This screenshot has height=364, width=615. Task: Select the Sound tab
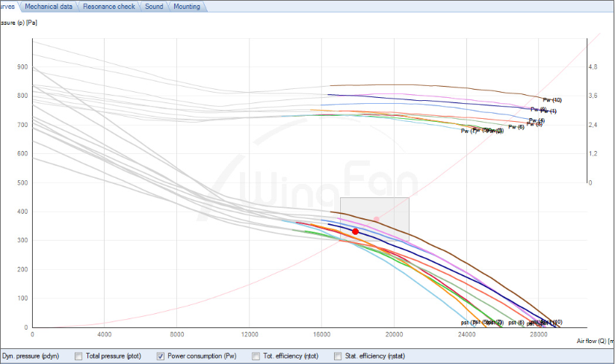[x=155, y=6]
